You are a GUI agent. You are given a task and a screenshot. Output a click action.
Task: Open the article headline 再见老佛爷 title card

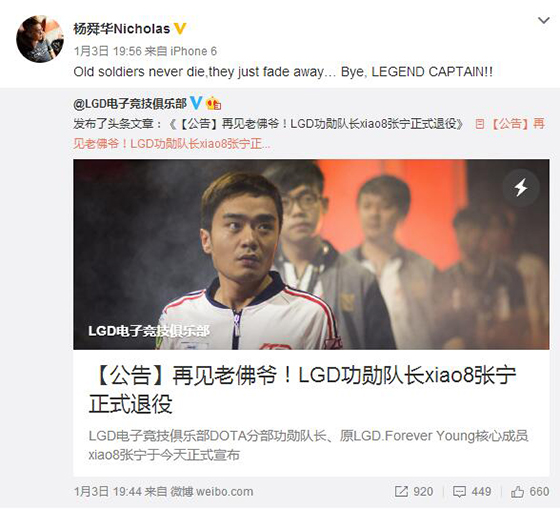coord(302,390)
